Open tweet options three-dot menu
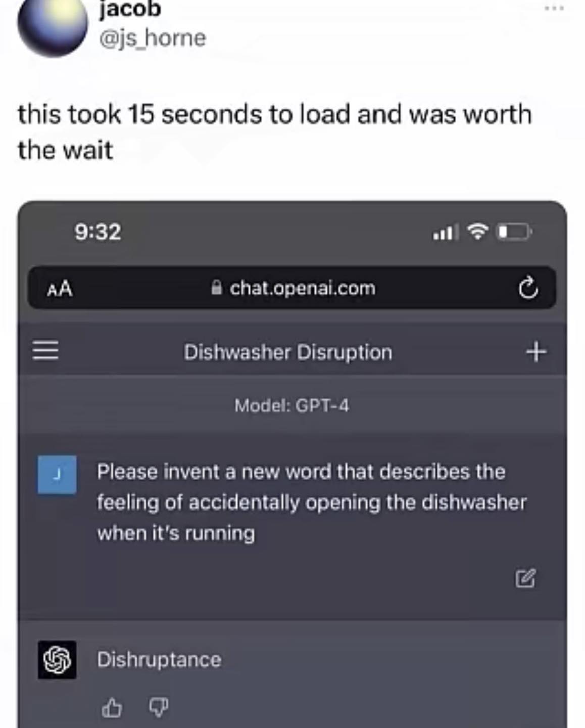This screenshot has width=585, height=728. [554, 9]
